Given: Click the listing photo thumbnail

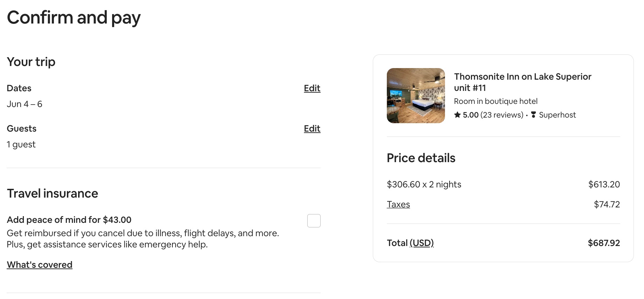Looking at the screenshot, I should coord(416,95).
